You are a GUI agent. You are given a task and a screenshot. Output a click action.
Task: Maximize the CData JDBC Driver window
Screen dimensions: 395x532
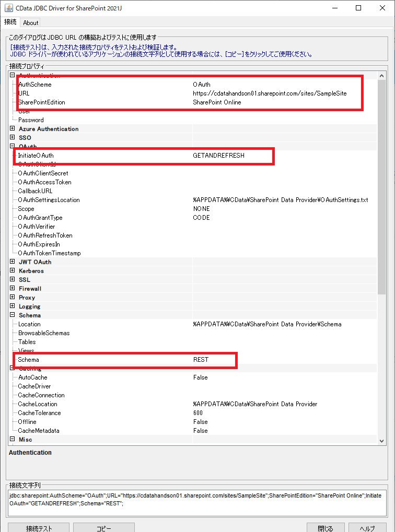[x=358, y=8]
